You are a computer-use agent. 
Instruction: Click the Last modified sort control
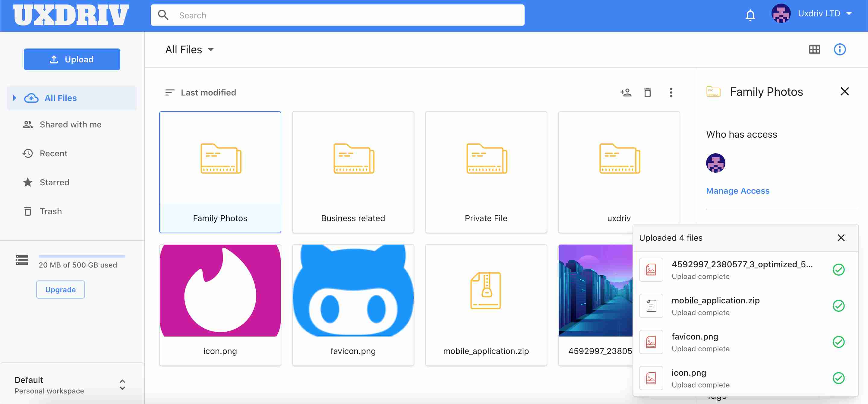tap(200, 92)
